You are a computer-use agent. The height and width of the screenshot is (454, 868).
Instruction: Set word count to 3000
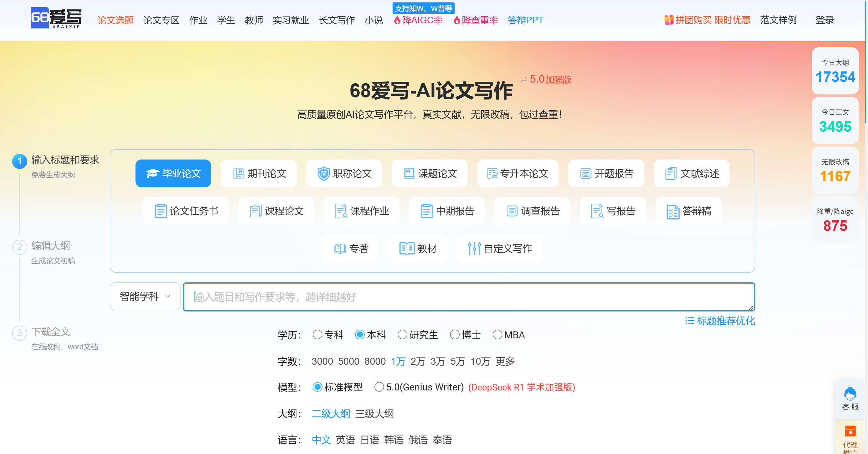(x=322, y=361)
